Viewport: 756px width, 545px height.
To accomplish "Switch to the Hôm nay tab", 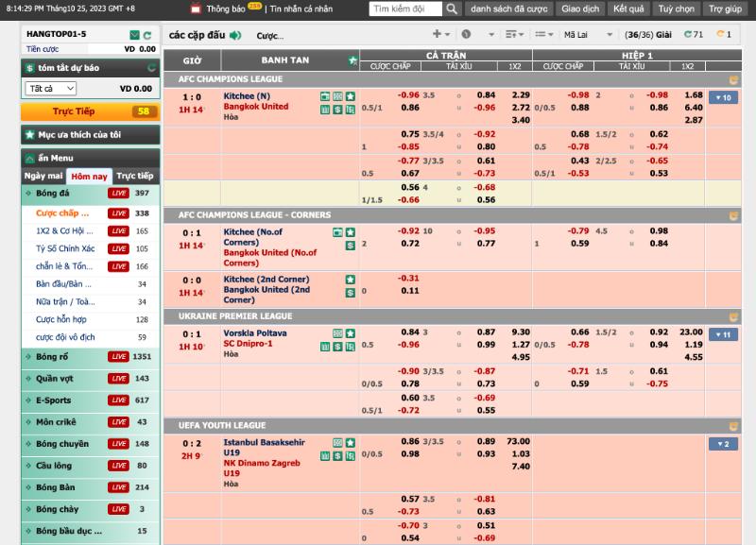I will pyautogui.click(x=89, y=177).
